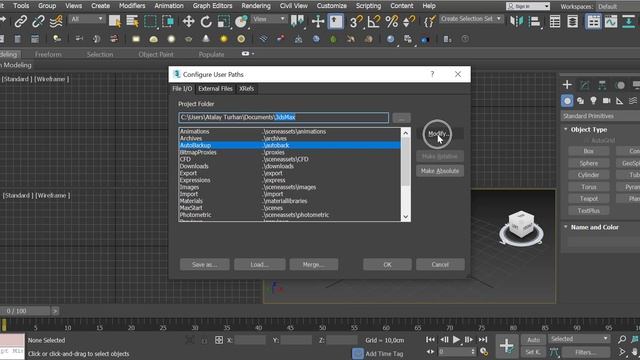Click the Merge... button
The image size is (640, 360).
pyautogui.click(x=313, y=264)
